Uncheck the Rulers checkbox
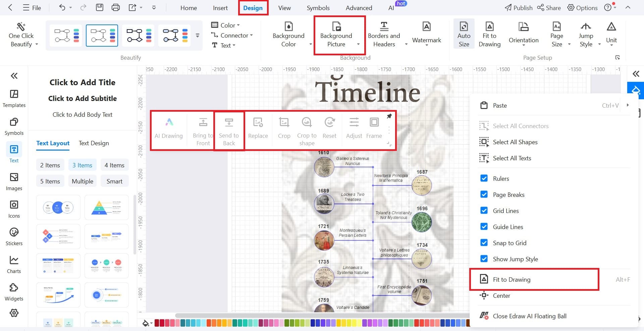Image resolution: width=644 pixels, height=331 pixels. tap(484, 178)
